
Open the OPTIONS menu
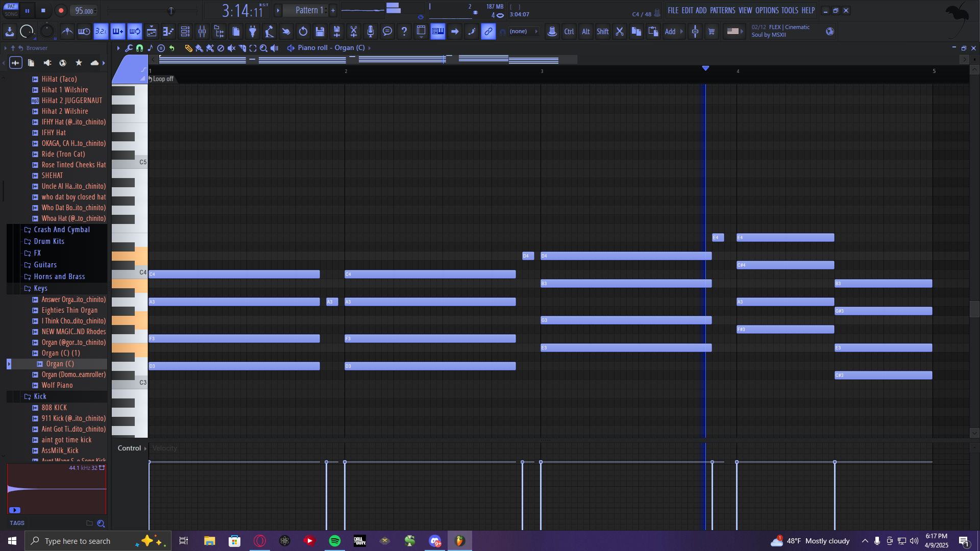[x=767, y=10]
